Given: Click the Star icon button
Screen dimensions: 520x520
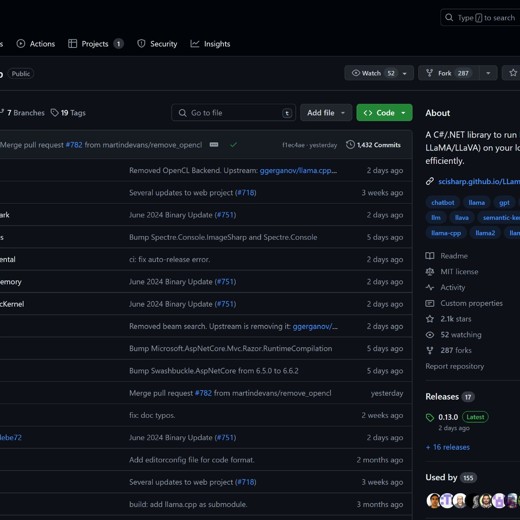Looking at the screenshot, I should (x=513, y=73).
